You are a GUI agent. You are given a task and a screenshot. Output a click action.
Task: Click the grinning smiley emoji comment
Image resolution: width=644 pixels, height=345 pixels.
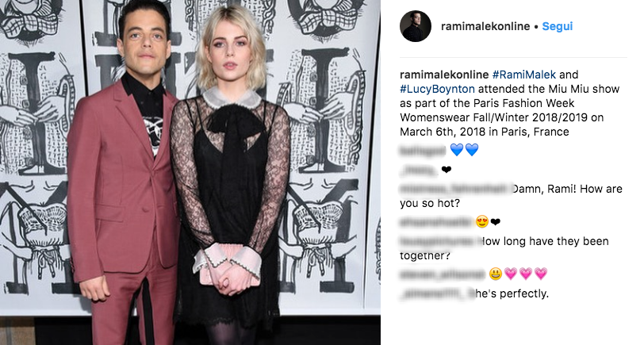(x=496, y=274)
